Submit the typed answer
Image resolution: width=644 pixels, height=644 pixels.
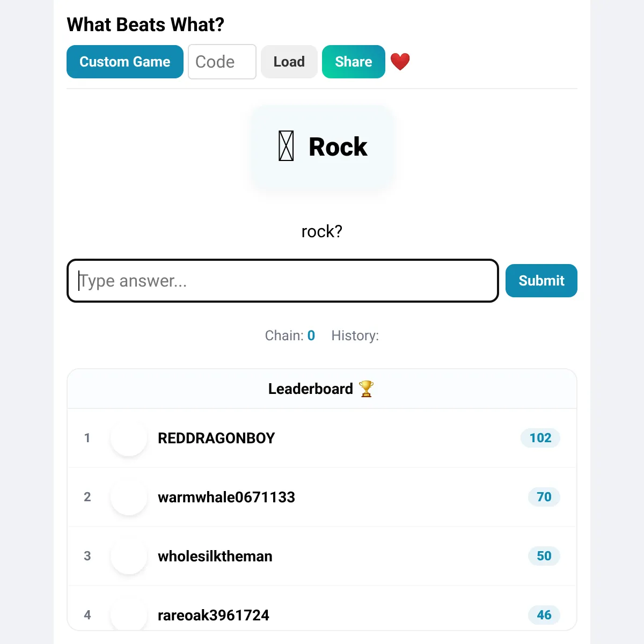tap(541, 281)
